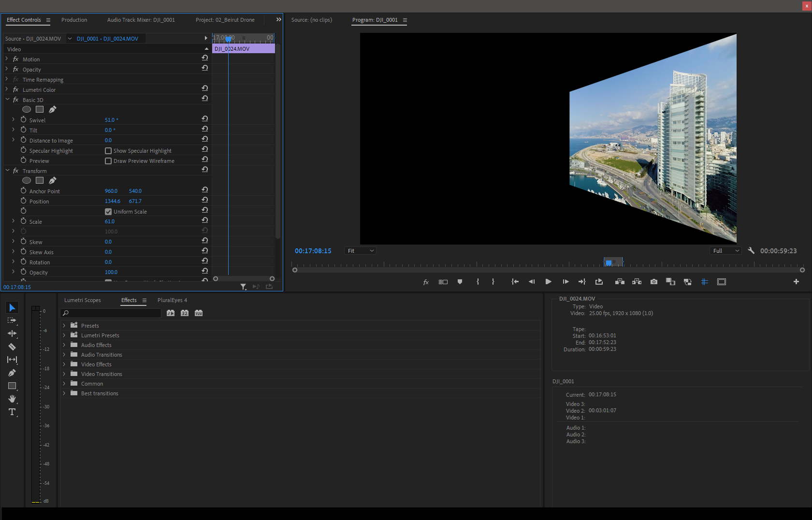Click the Lift icon in the Program monitor
The height and width of the screenshot is (520, 812).
click(x=619, y=282)
